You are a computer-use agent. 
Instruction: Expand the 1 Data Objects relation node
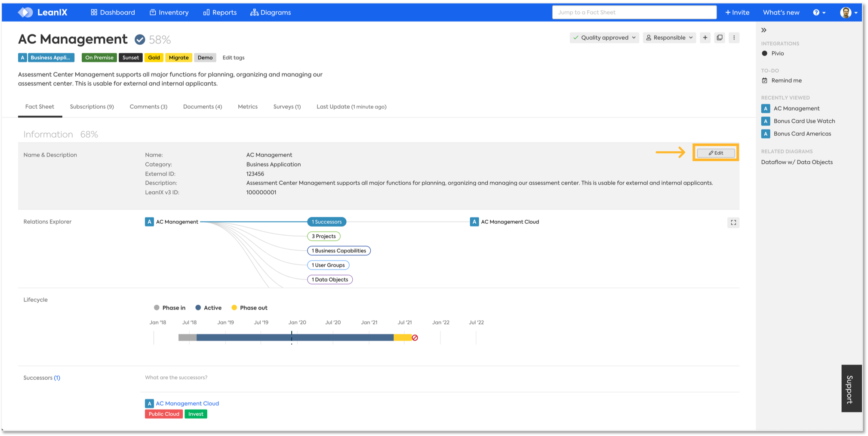click(330, 279)
